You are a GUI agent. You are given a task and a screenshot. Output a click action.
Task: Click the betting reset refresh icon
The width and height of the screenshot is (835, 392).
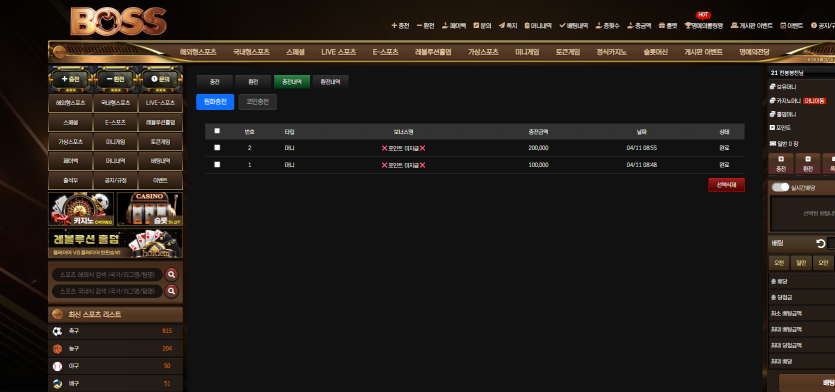click(x=821, y=243)
